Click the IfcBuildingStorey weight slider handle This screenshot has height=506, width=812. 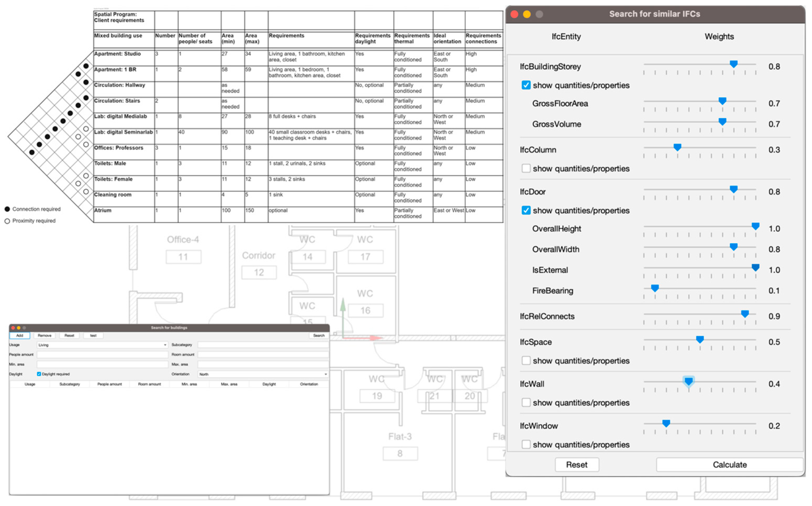733,64
